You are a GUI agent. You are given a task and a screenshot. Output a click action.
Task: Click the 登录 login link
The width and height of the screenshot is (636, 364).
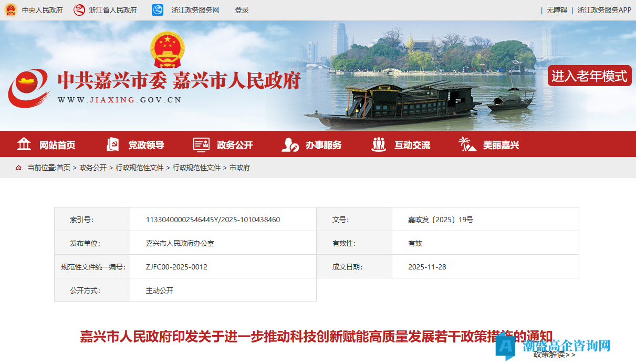pos(241,9)
